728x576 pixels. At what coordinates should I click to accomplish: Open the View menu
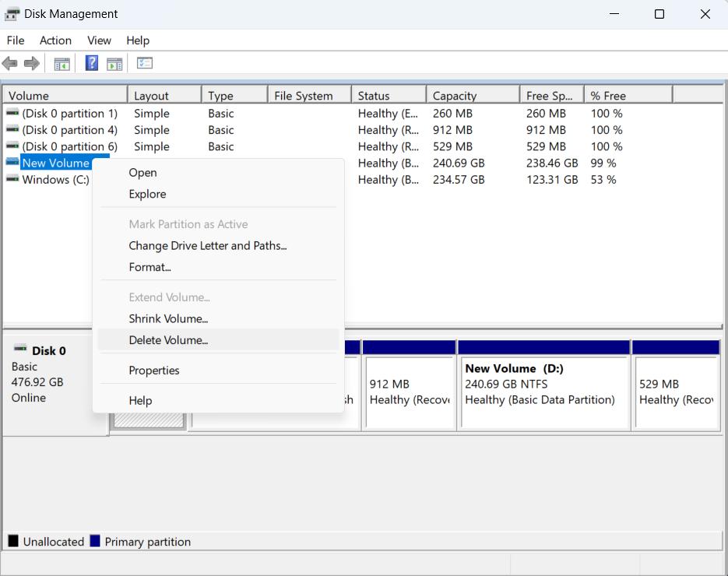[x=99, y=40]
